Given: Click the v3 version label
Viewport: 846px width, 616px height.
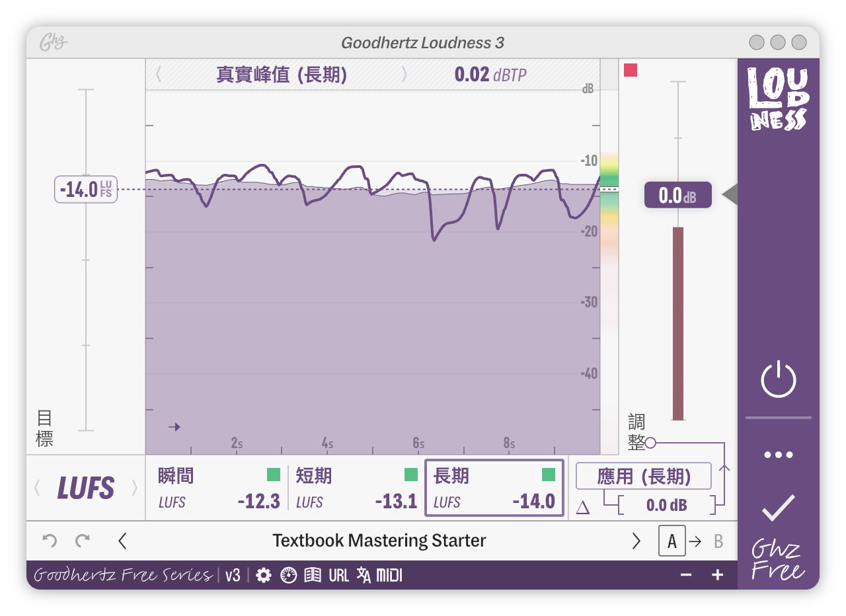Looking at the screenshot, I should (x=233, y=576).
